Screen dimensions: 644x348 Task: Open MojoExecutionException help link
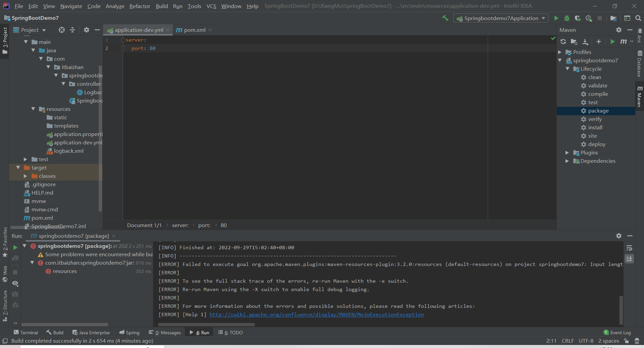[317, 315]
